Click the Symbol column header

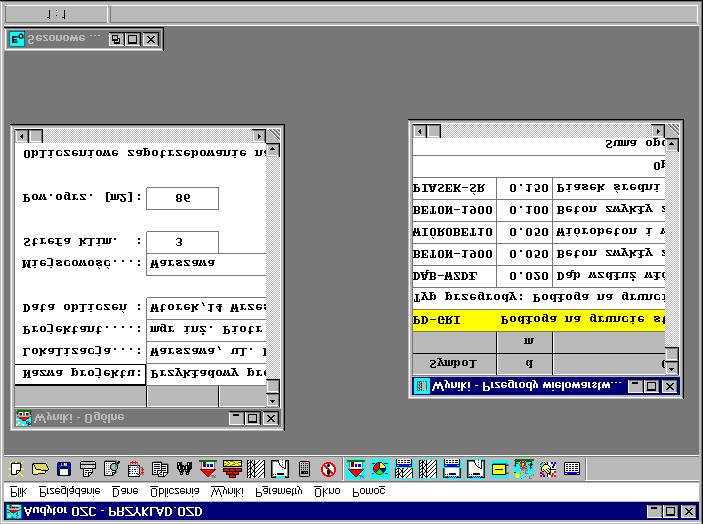click(454, 364)
